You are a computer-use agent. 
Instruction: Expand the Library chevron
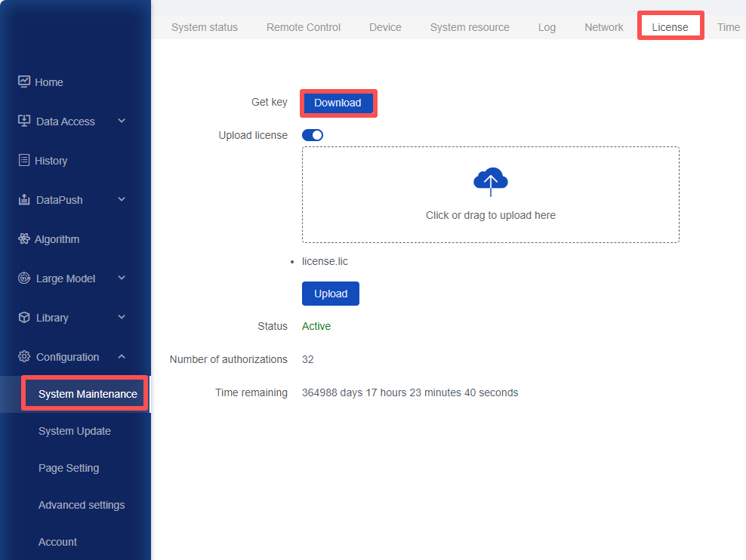(122, 317)
